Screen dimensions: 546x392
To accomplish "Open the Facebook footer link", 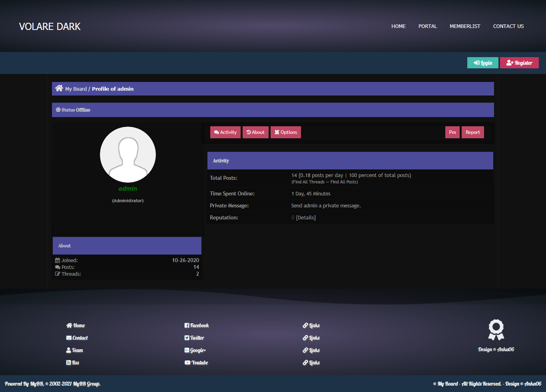I will (x=197, y=326).
